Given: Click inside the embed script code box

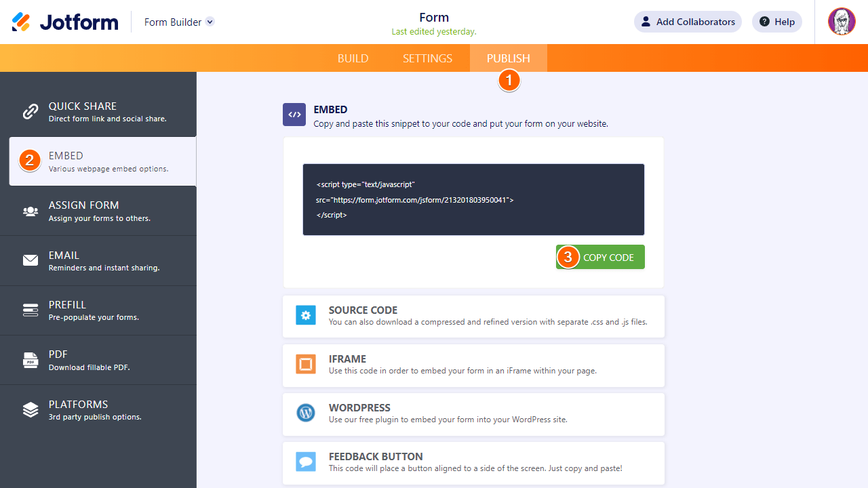Looking at the screenshot, I should pos(473,199).
